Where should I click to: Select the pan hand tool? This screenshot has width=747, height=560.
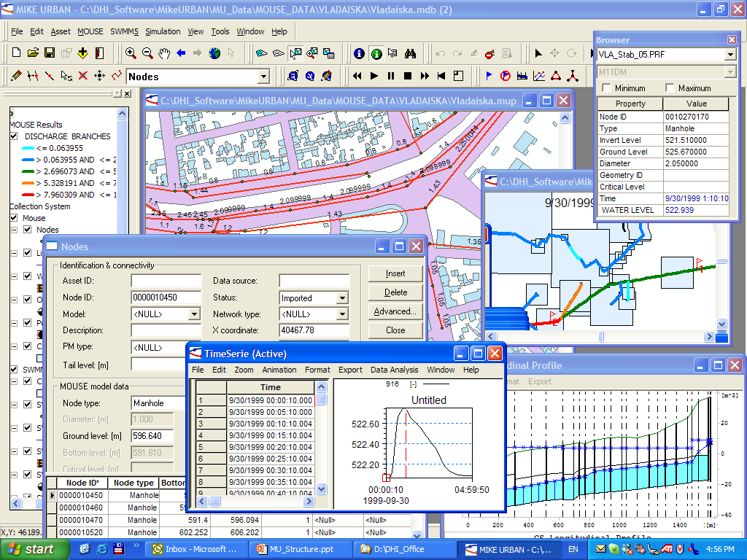164,52
